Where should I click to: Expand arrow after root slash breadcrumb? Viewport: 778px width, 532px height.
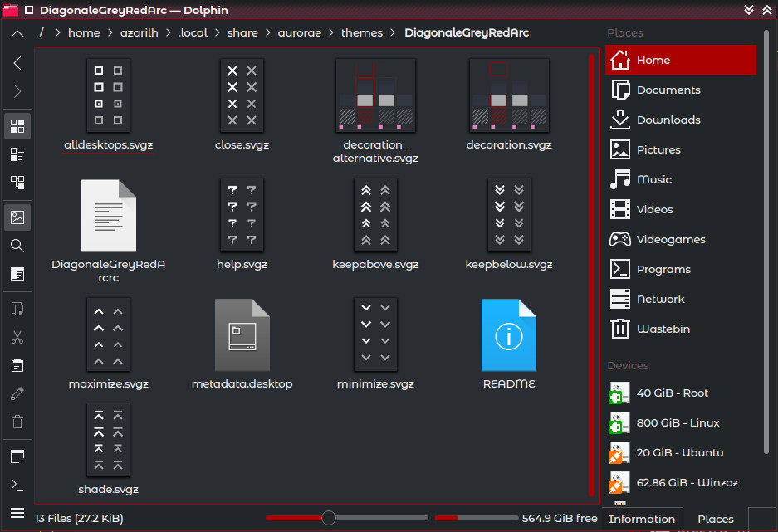57,32
